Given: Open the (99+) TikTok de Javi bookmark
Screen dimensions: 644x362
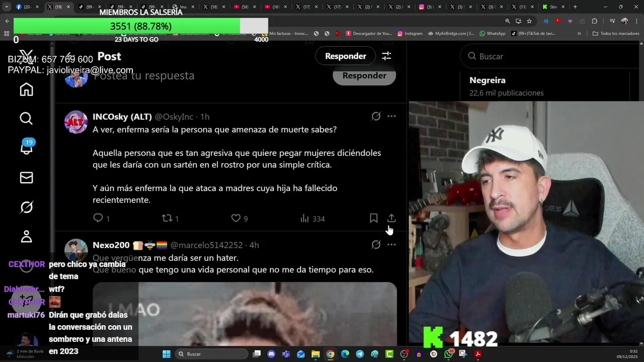Looking at the screenshot, I should pos(533,34).
